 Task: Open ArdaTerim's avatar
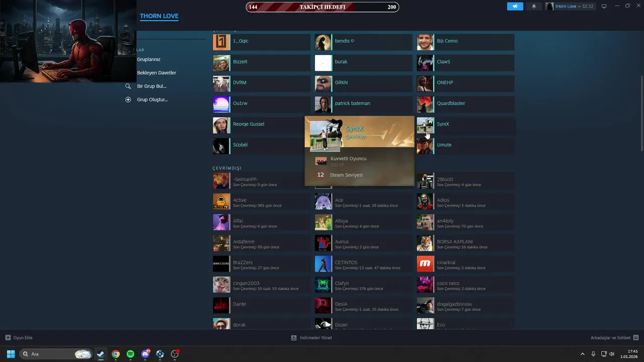pyautogui.click(x=221, y=243)
